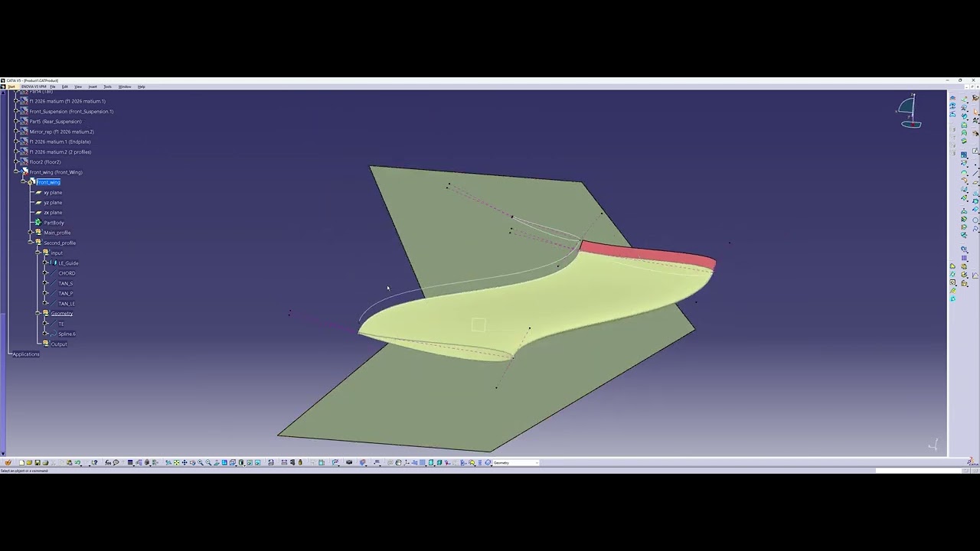Open the Insert menu
Screen dimensions: 980x551
(93, 86)
